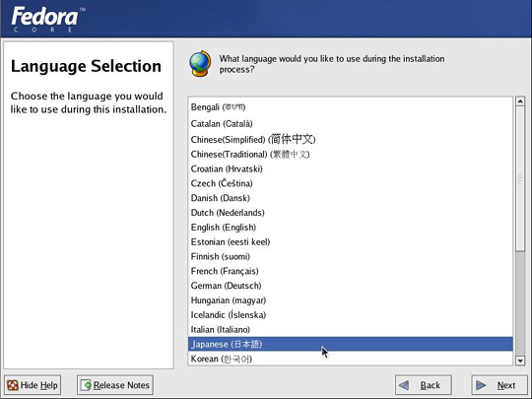
Task: Pick French (Français) from the list
Action: [351, 271]
